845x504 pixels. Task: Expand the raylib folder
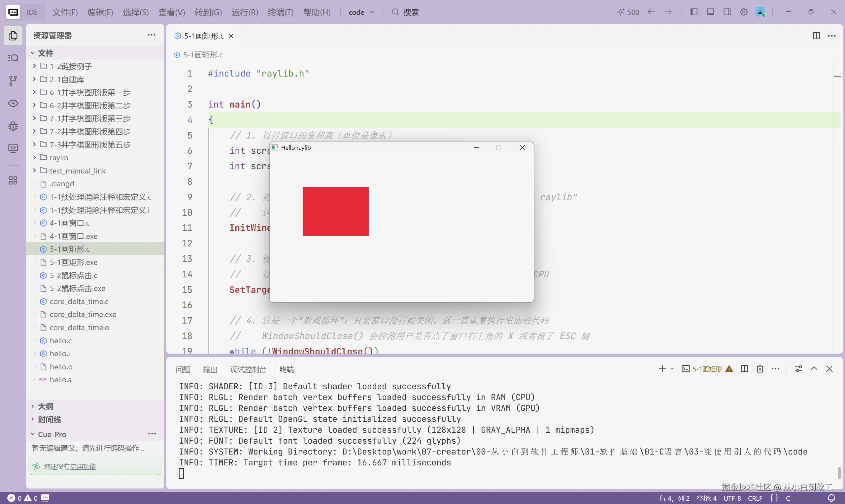click(95, 158)
